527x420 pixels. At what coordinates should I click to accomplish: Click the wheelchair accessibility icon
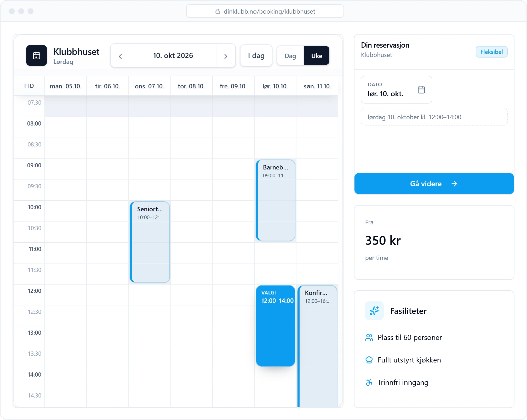coord(369,382)
